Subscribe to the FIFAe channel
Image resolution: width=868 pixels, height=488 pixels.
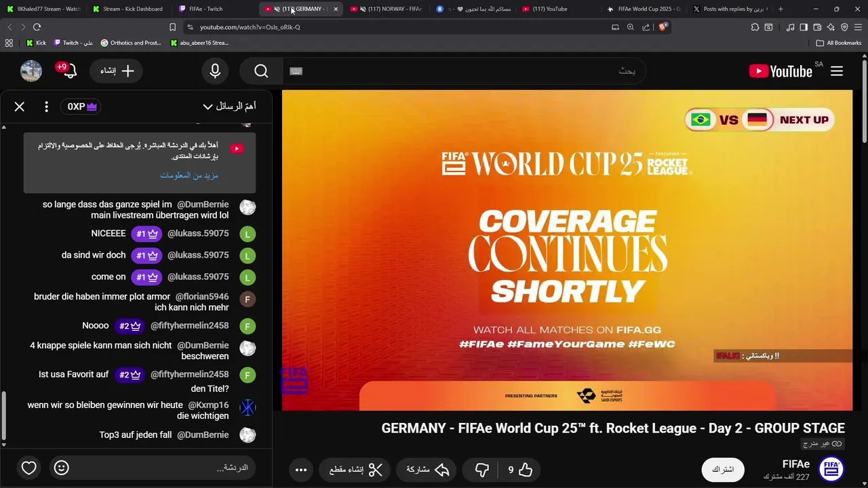[723, 469]
